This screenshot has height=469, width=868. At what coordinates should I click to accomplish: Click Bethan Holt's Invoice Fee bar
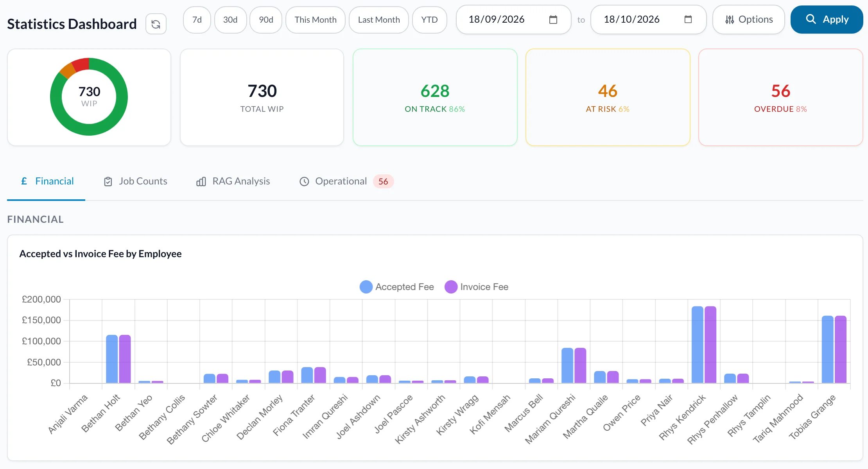(x=125, y=359)
